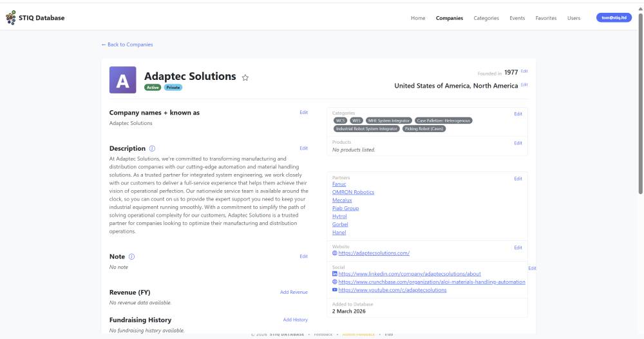The height and width of the screenshot is (339, 644).
Task: Click the WCS category tag
Action: 341,121
